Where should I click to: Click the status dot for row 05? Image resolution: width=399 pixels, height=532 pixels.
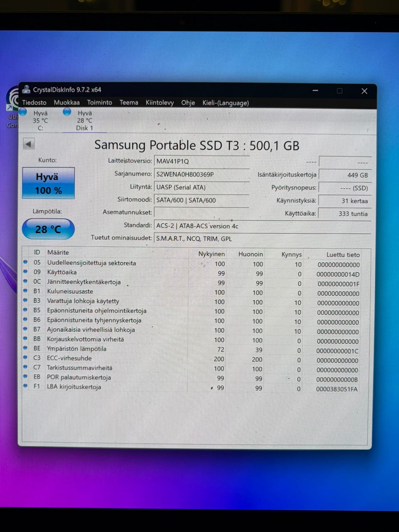[x=25, y=262]
